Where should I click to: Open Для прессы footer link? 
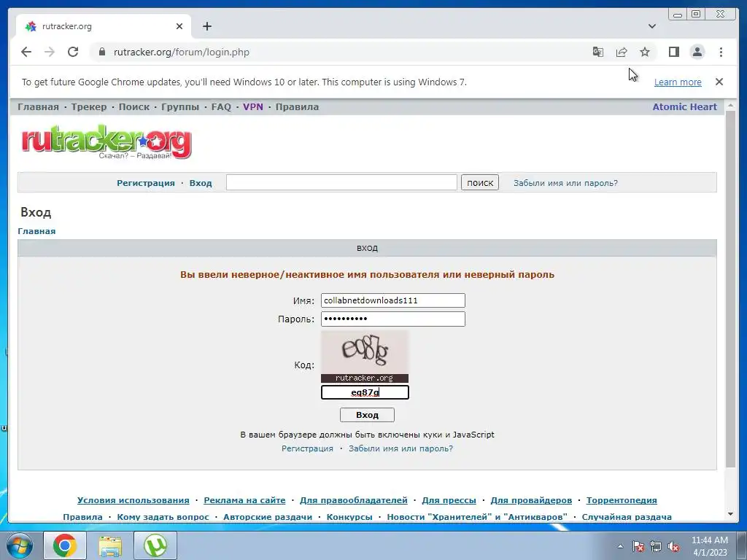[449, 500]
